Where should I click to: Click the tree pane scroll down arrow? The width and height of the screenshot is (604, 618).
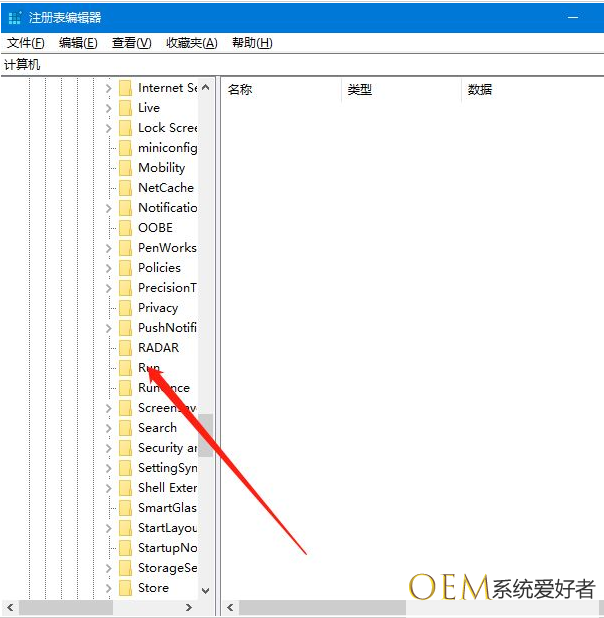tap(206, 590)
